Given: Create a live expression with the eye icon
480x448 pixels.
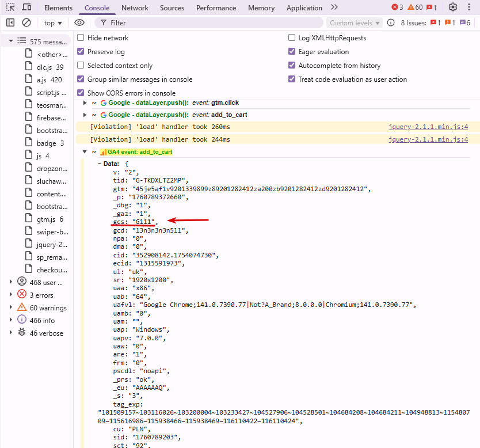Looking at the screenshot, I should click(79, 22).
